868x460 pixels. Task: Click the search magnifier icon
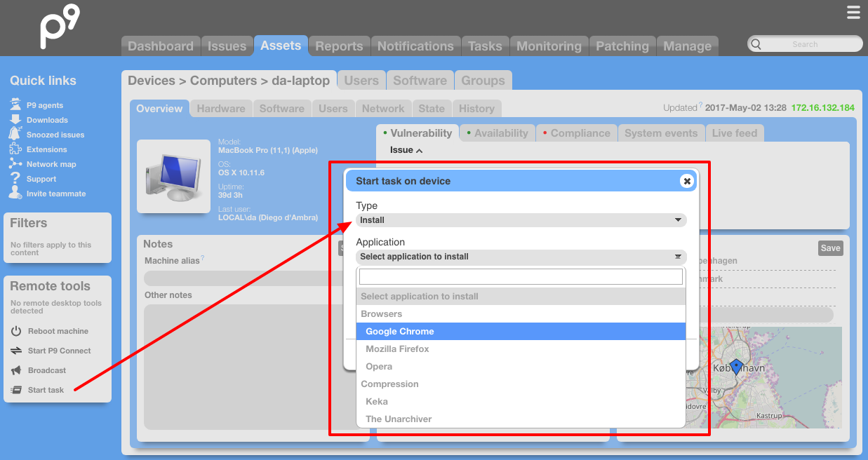coord(756,44)
